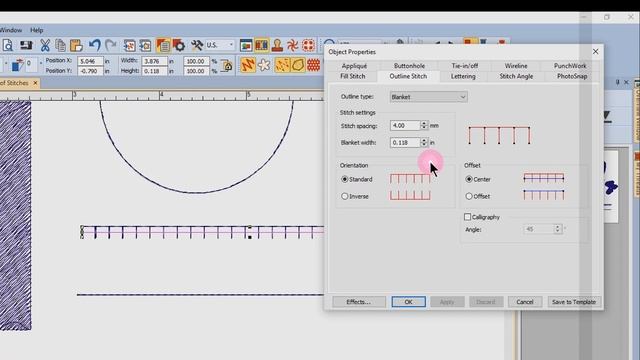Click the Position Y input field

tap(90, 71)
